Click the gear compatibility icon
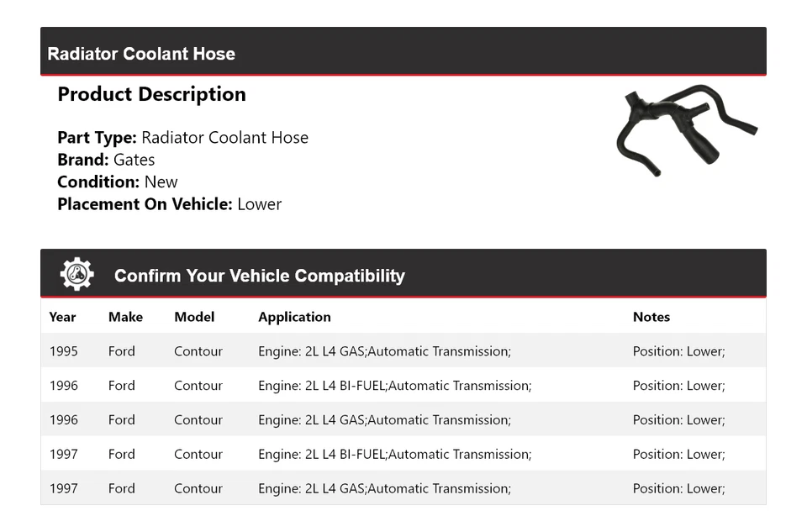 tap(76, 275)
